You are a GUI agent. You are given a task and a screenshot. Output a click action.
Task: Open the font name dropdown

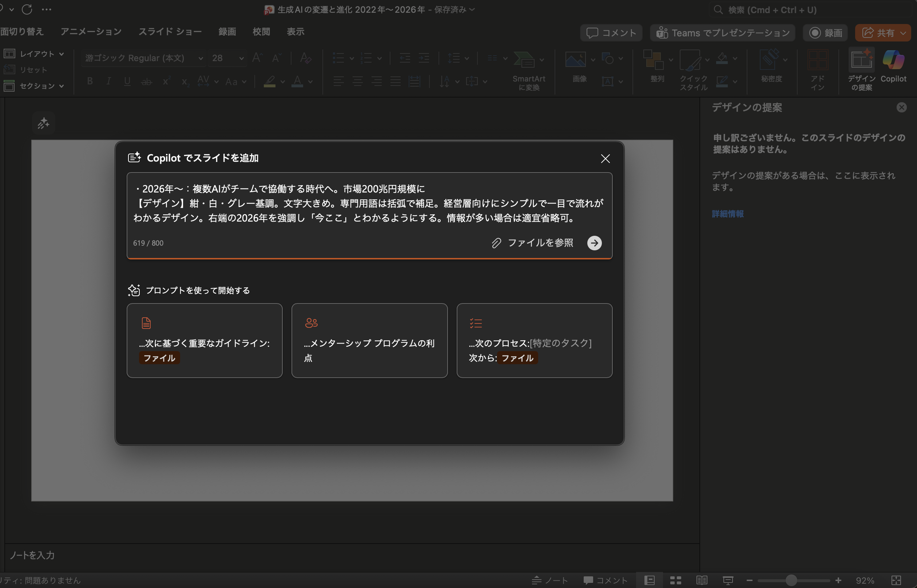(x=201, y=59)
